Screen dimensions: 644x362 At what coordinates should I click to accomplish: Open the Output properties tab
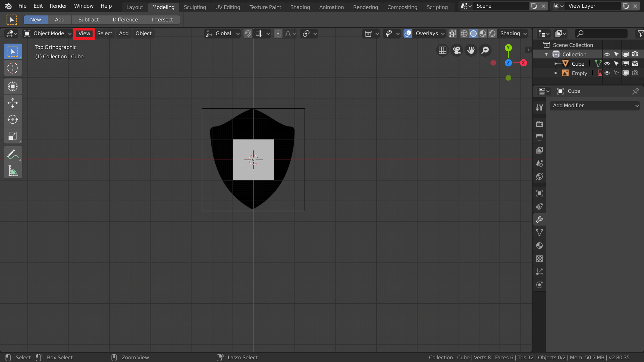click(x=539, y=137)
